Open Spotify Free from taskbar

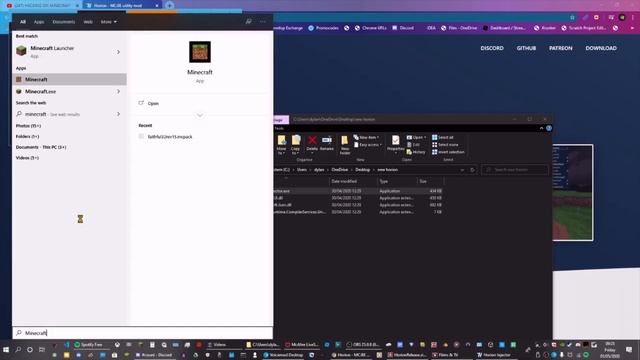(89, 345)
